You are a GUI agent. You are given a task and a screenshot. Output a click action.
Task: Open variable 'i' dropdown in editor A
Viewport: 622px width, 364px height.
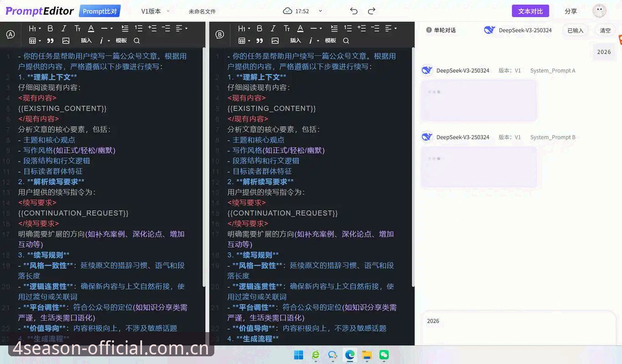(104, 40)
